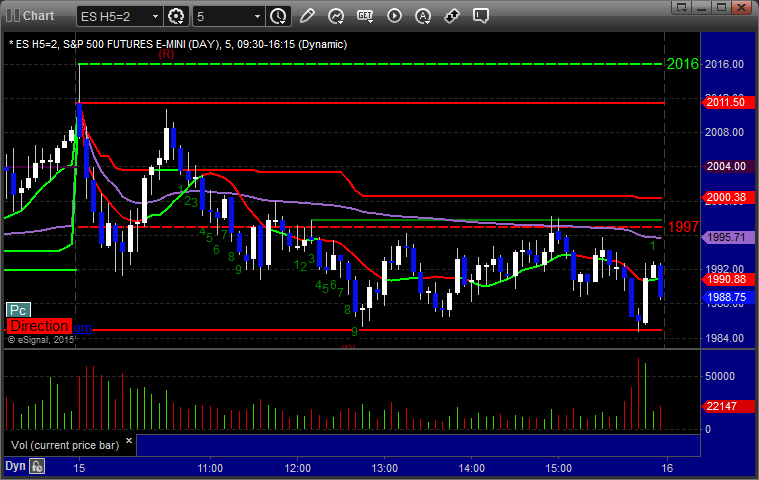
Task: Click the 14:00 time axis label
Action: coord(472,468)
